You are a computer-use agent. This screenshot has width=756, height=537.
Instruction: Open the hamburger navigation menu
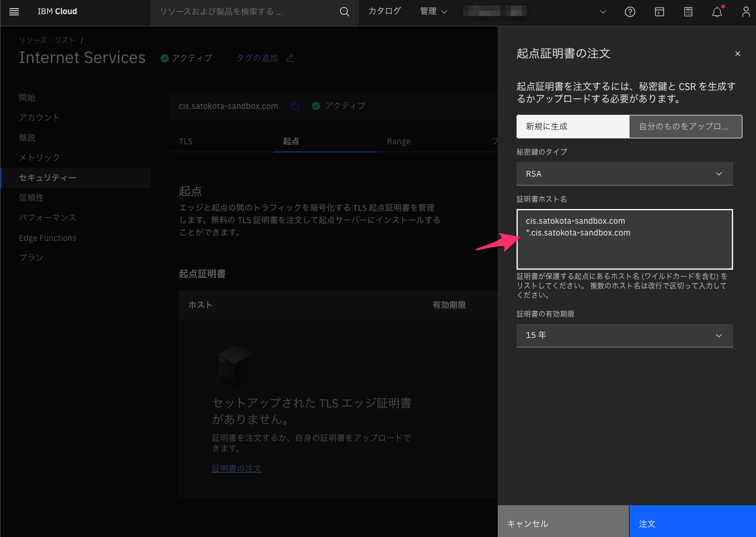pos(14,12)
